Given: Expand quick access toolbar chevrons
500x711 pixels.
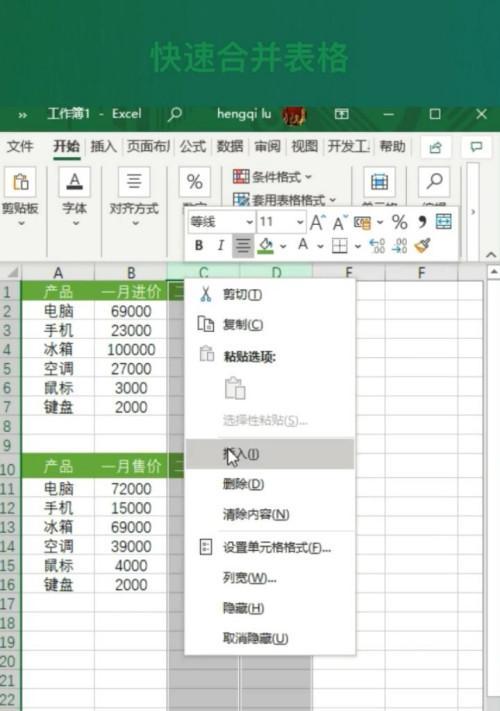Looking at the screenshot, I should coord(22,115).
